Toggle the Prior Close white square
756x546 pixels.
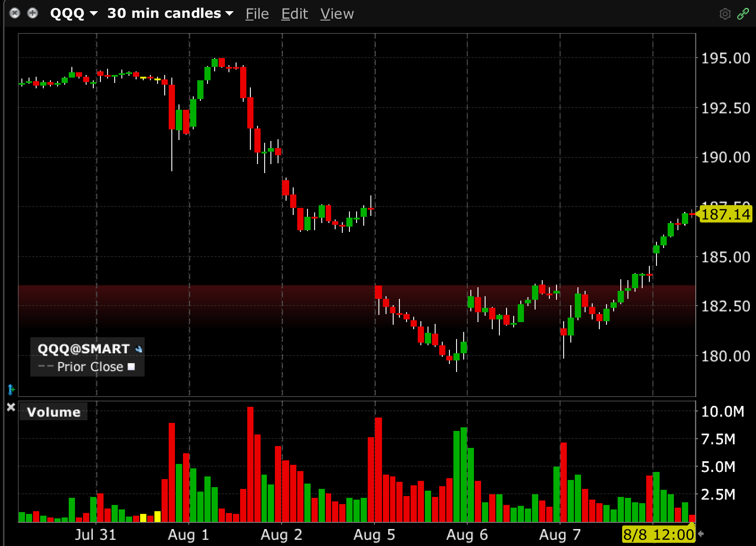(x=131, y=367)
